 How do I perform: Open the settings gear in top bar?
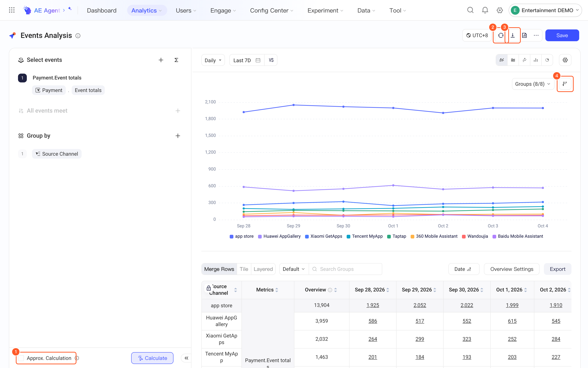[500, 10]
